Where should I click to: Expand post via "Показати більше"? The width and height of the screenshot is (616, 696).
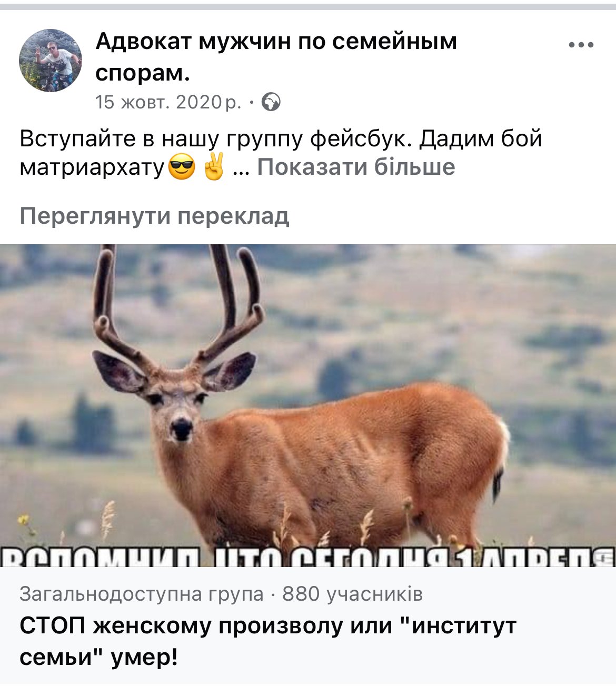coord(356,167)
